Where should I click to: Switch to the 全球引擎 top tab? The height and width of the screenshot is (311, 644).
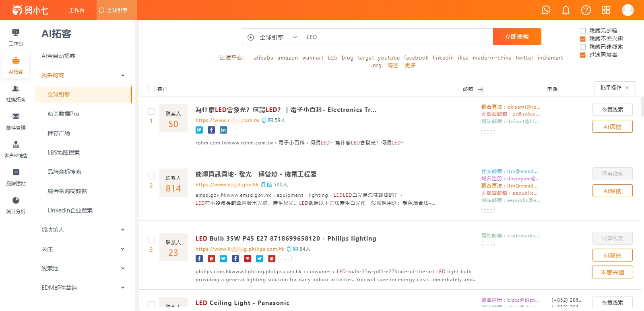[x=117, y=10]
